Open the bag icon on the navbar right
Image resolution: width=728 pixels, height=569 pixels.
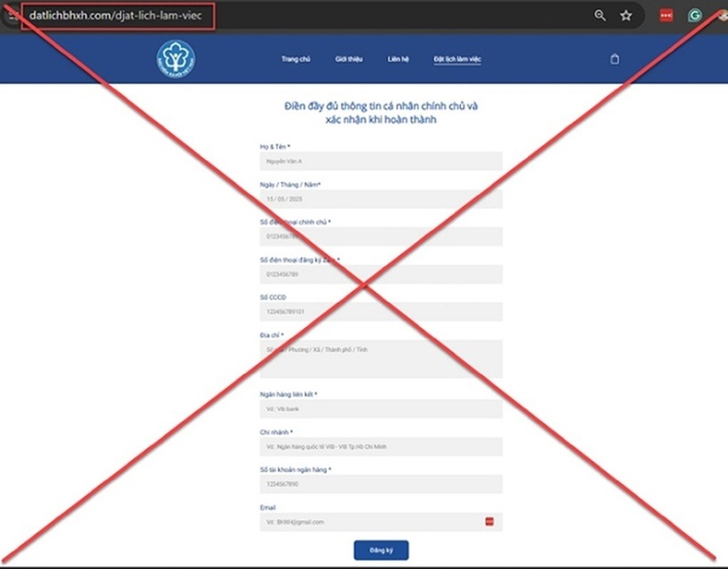614,59
